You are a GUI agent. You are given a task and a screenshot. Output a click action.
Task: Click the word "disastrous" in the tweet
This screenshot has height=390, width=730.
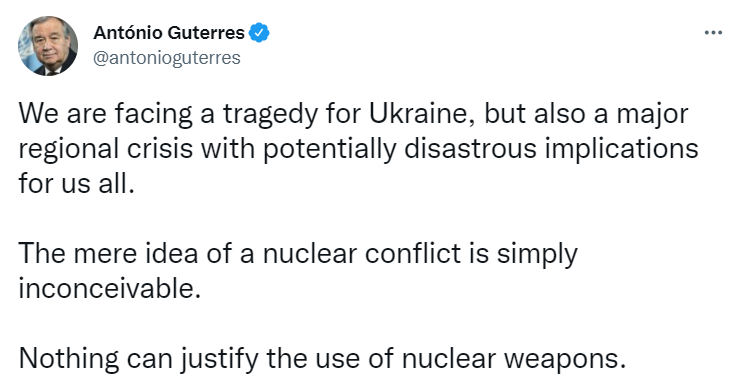click(x=470, y=149)
